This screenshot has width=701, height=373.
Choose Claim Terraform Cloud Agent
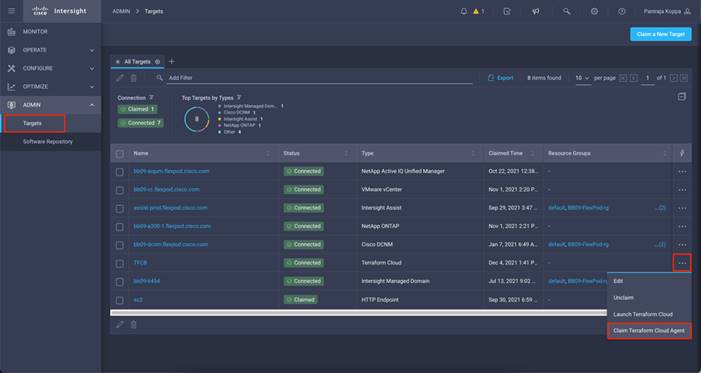(x=649, y=331)
